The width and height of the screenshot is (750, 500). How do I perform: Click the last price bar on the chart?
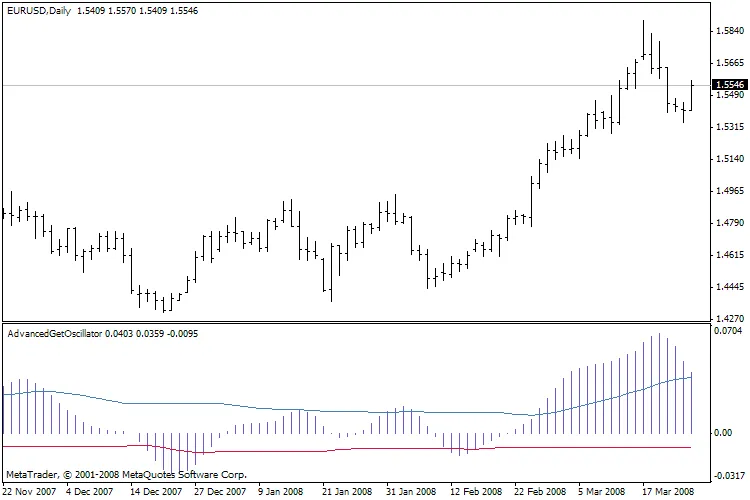[692, 95]
